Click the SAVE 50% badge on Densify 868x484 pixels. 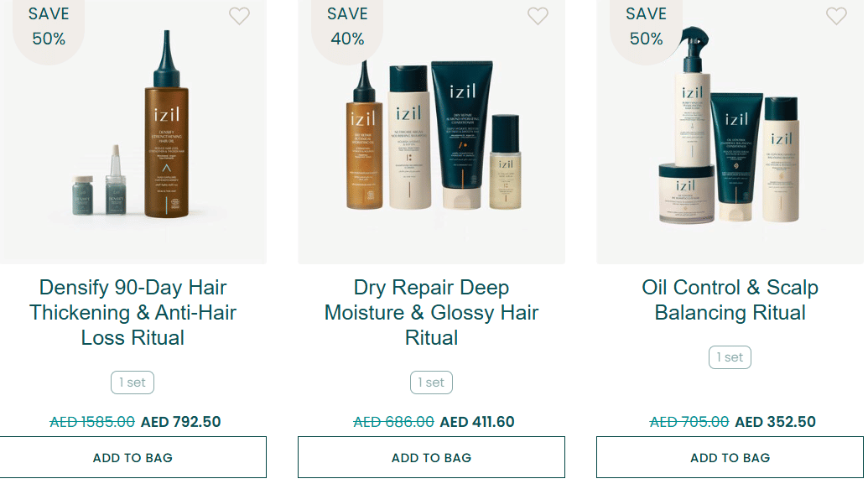(x=49, y=27)
